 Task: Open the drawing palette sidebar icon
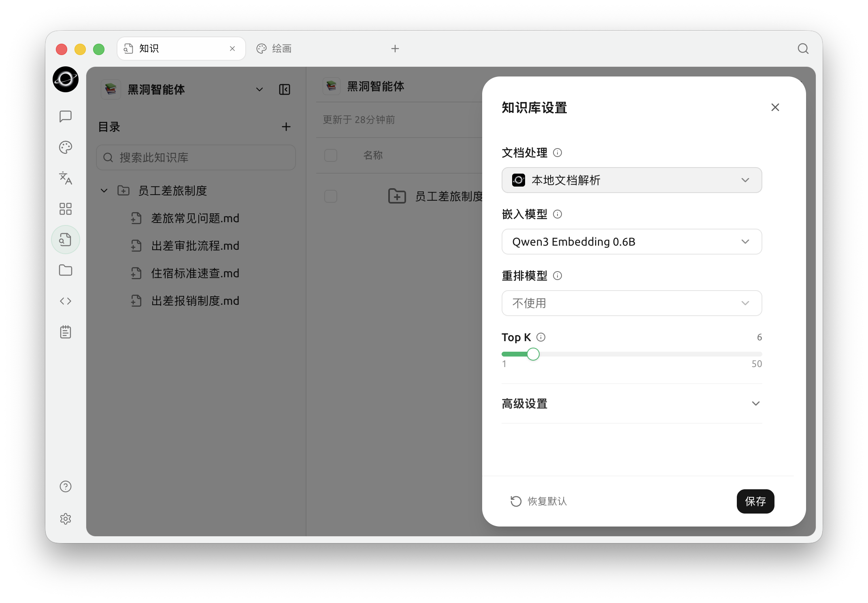tap(66, 147)
